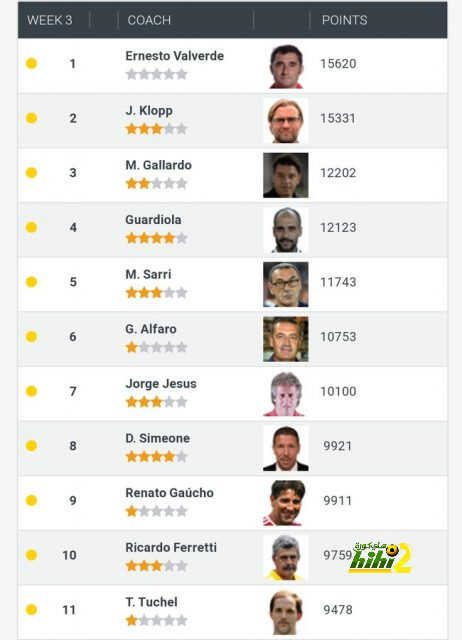462x640 pixels.
Task: Click J. Klopp's star rating
Action: [x=156, y=129]
